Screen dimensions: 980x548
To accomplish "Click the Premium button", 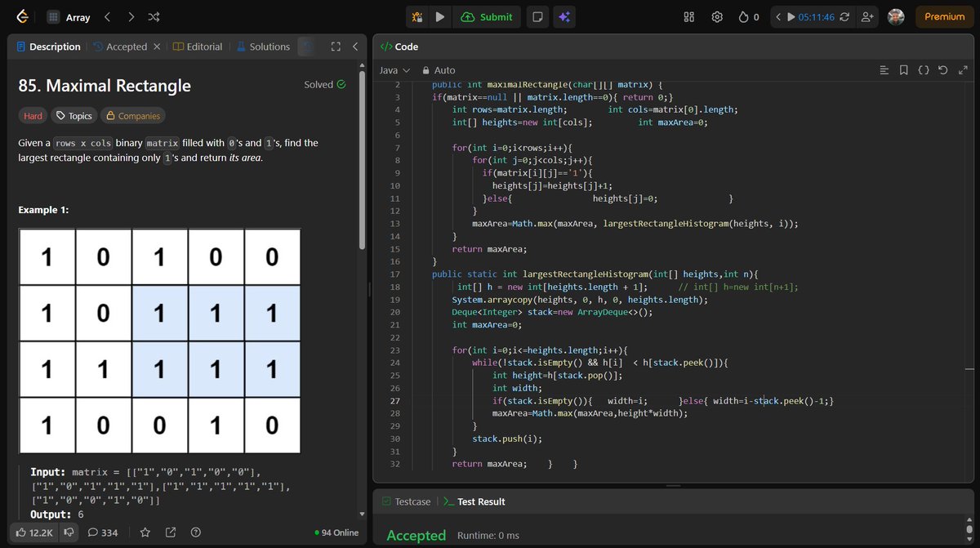I will pos(944,16).
